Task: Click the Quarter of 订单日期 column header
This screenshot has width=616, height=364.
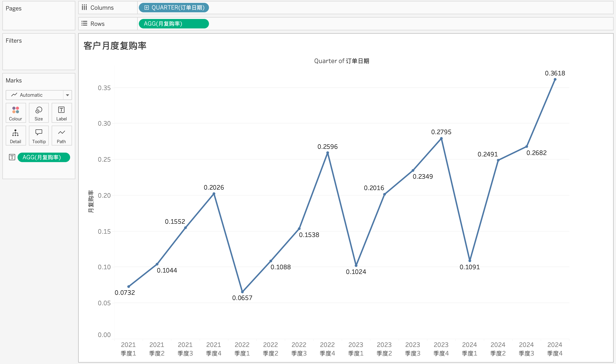Action: [341, 61]
